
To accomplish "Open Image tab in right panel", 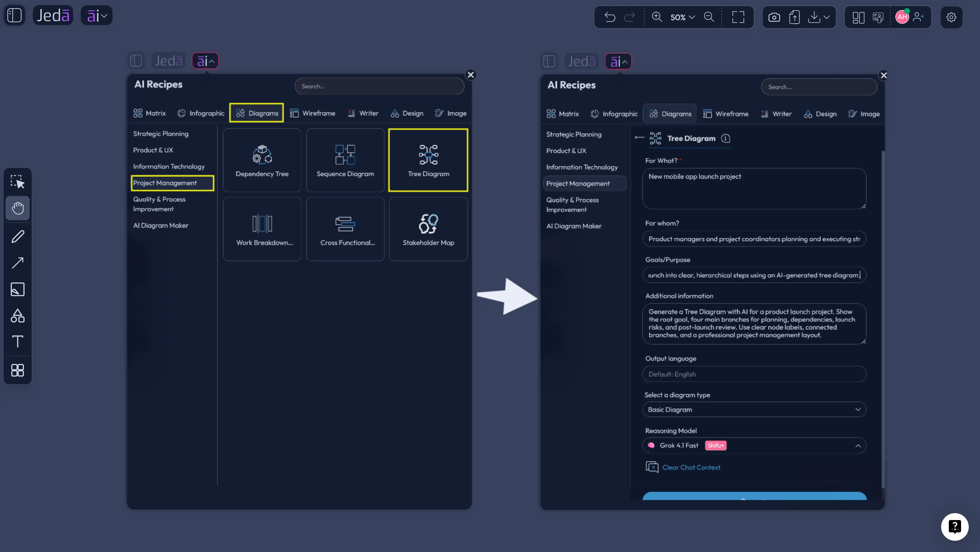I will coord(864,114).
